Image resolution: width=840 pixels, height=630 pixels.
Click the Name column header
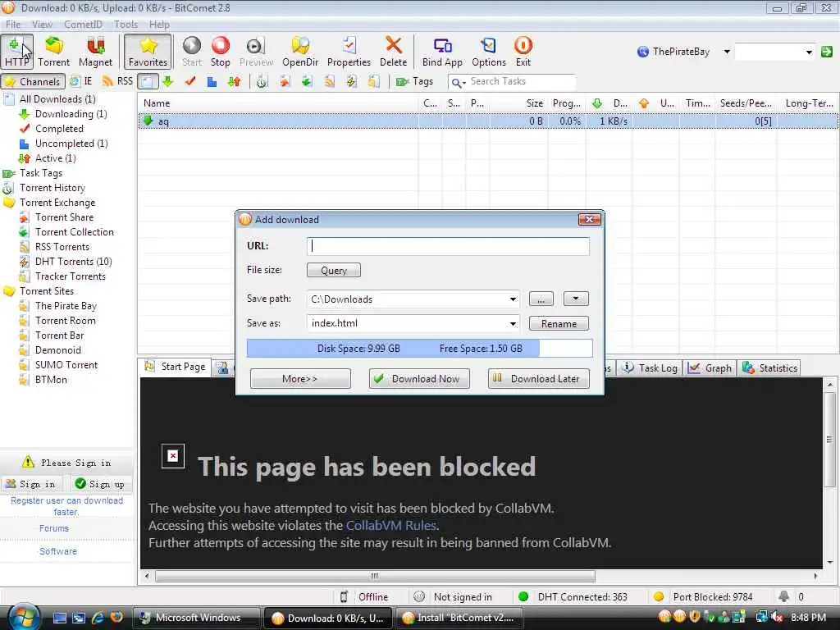point(279,103)
